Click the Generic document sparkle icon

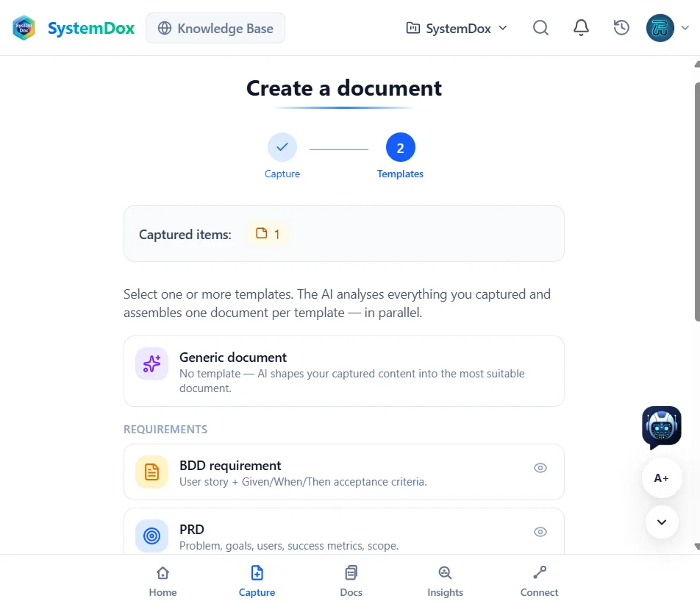coord(151,363)
